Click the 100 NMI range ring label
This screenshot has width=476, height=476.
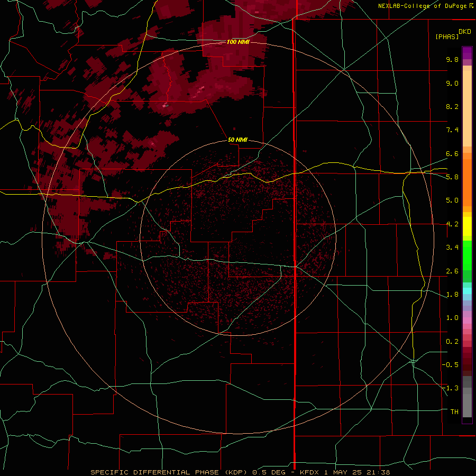tap(237, 42)
